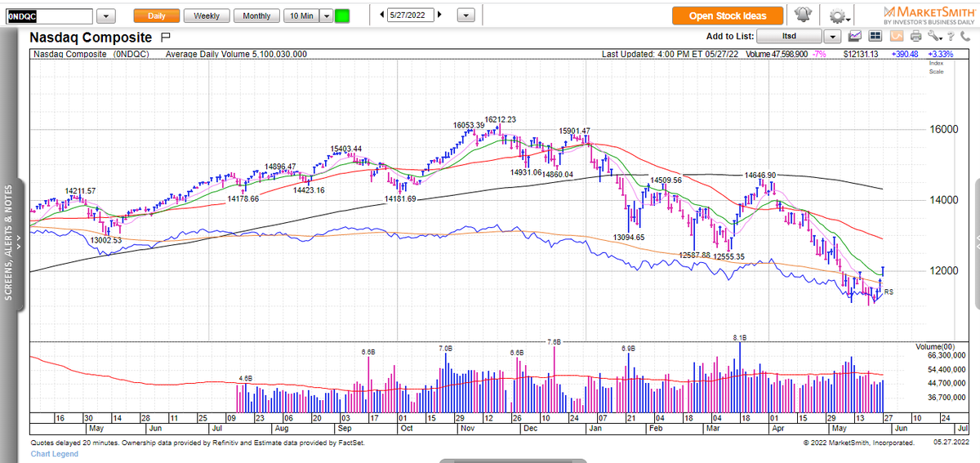Open the Chart Legend link
The width and height of the screenshot is (980, 463).
tap(54, 453)
